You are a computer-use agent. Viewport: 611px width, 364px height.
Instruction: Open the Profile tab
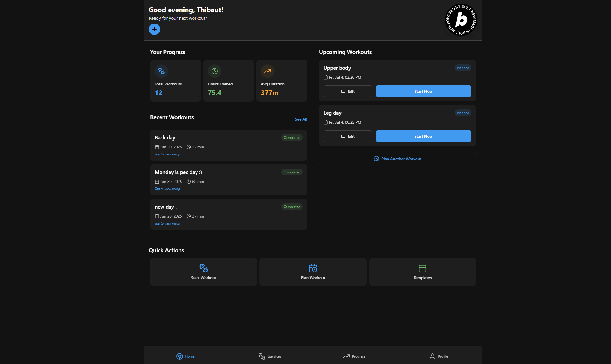(439, 356)
